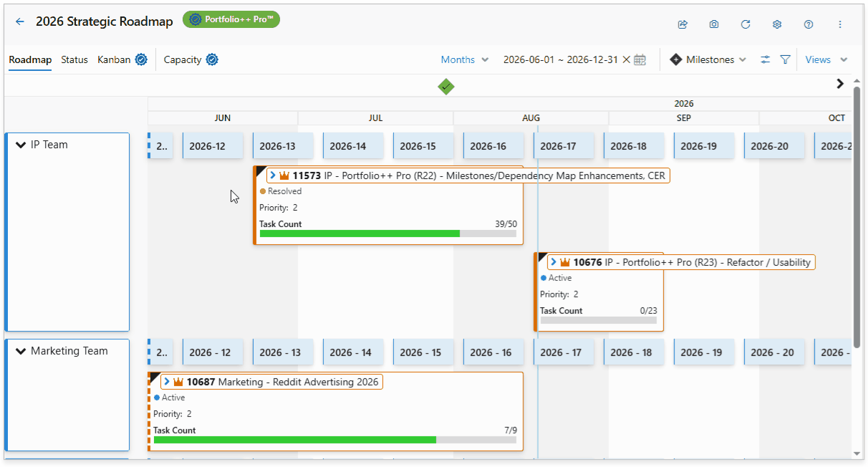The image size is (868, 467).
Task: Clear the date range with the X
Action: point(626,59)
